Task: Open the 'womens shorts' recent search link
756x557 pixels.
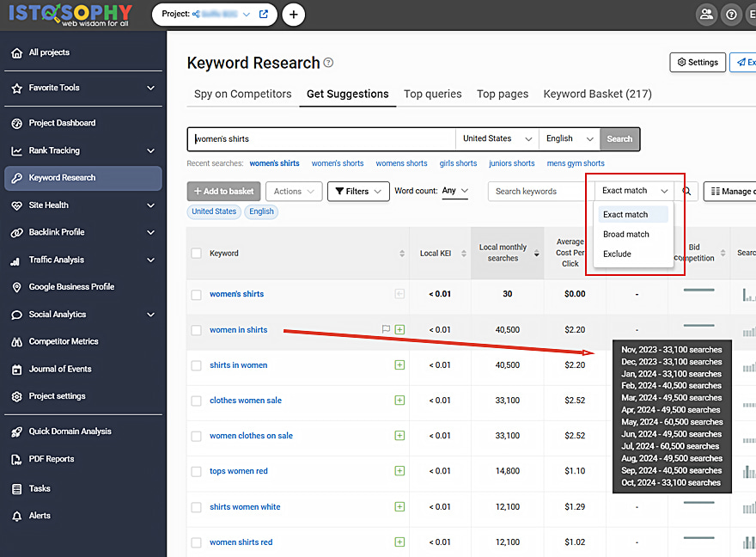Action: [x=401, y=163]
